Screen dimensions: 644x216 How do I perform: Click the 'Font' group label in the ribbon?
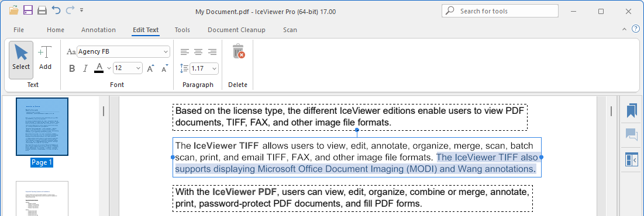(117, 85)
